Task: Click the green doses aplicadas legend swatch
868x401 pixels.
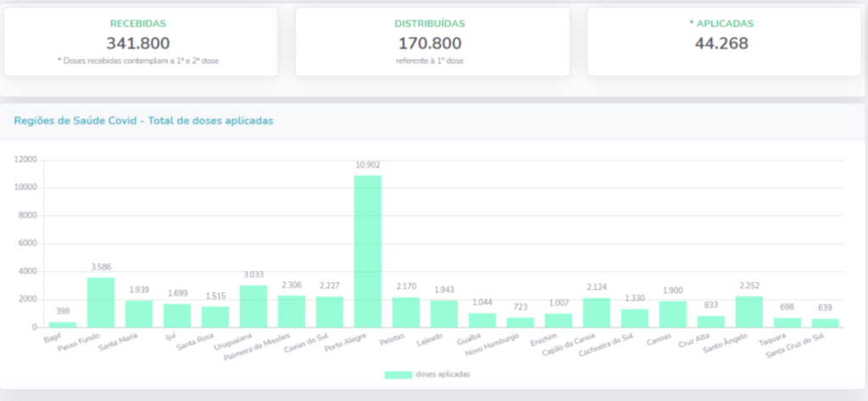Action: coord(398,374)
